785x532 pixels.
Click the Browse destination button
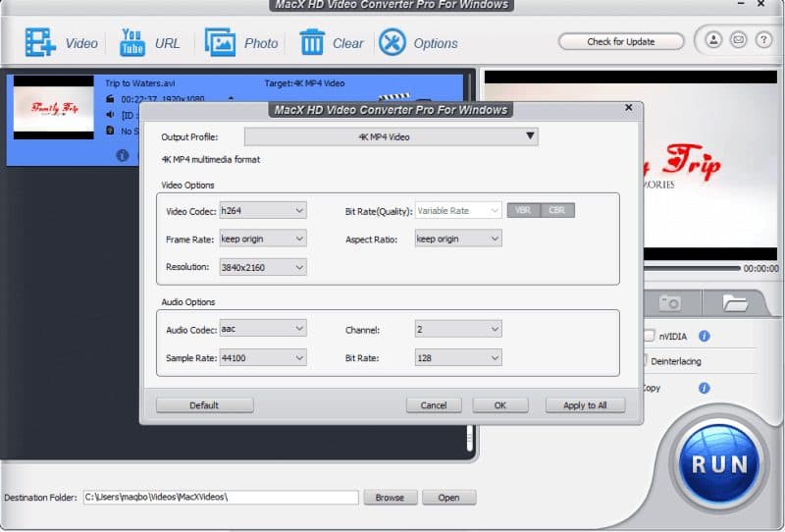[x=390, y=498]
